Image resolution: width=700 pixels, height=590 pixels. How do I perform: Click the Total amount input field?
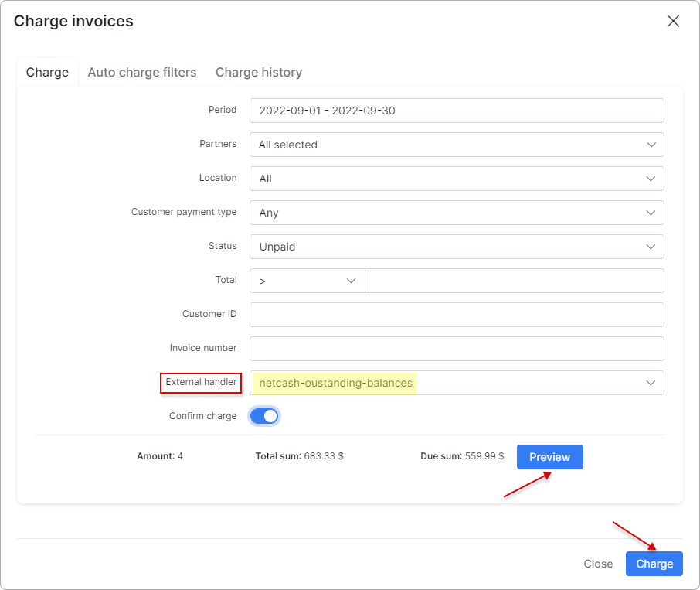click(514, 281)
